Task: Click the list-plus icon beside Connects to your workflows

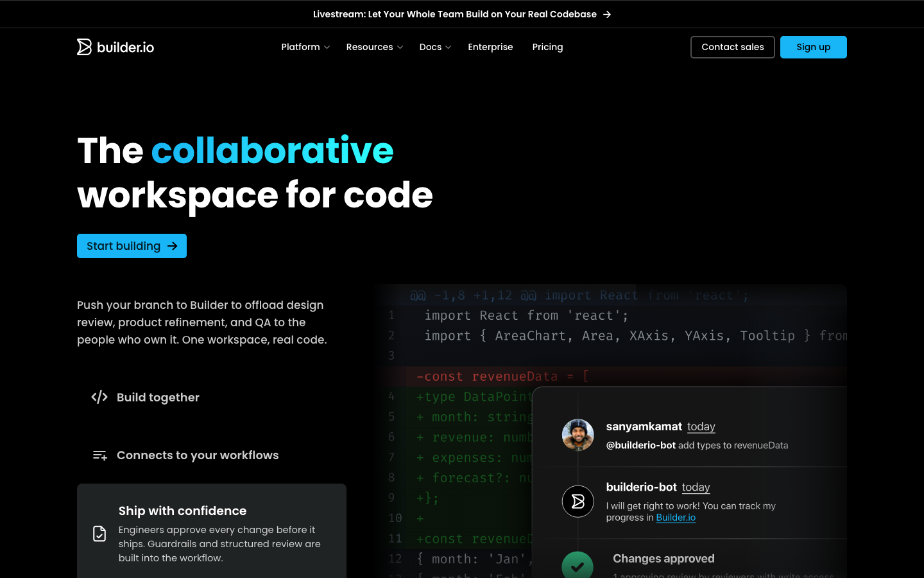Action: pyautogui.click(x=99, y=455)
